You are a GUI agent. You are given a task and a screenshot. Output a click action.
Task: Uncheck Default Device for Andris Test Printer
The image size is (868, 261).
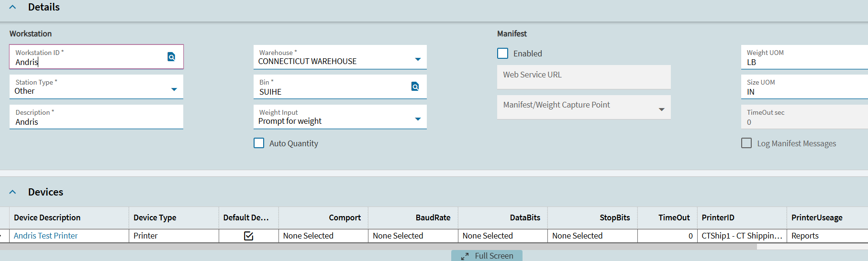[x=248, y=236]
